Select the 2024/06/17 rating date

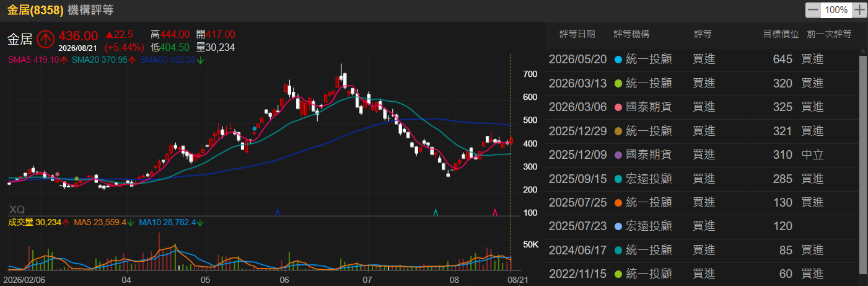(577, 250)
